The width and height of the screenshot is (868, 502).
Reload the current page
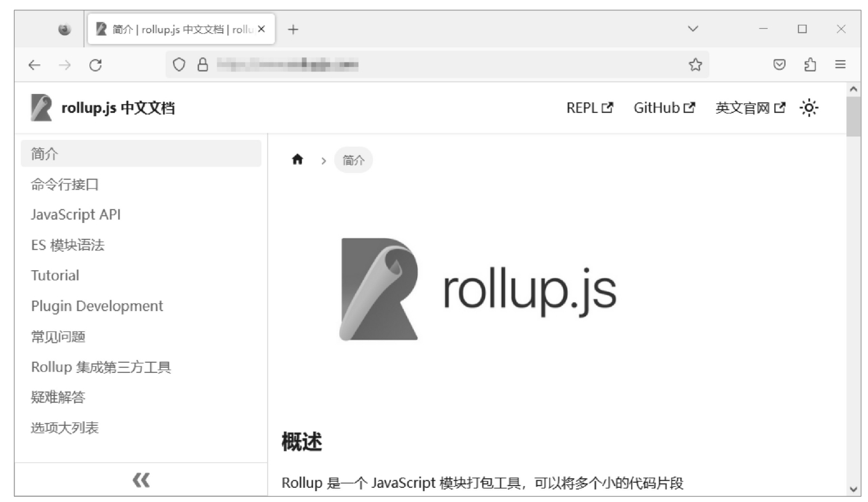coord(96,65)
